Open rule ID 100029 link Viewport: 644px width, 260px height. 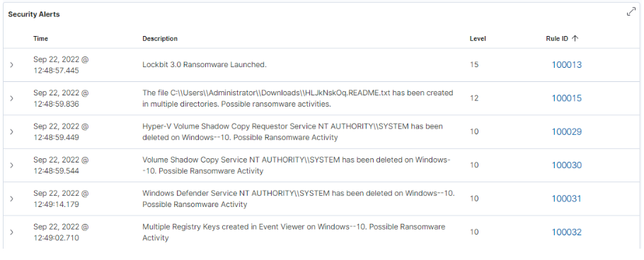[x=566, y=131]
